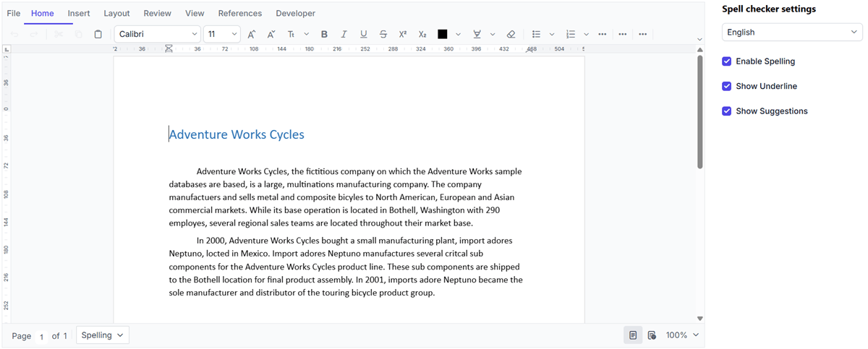
Task: Decrease font size with shrink font icon
Action: click(271, 34)
